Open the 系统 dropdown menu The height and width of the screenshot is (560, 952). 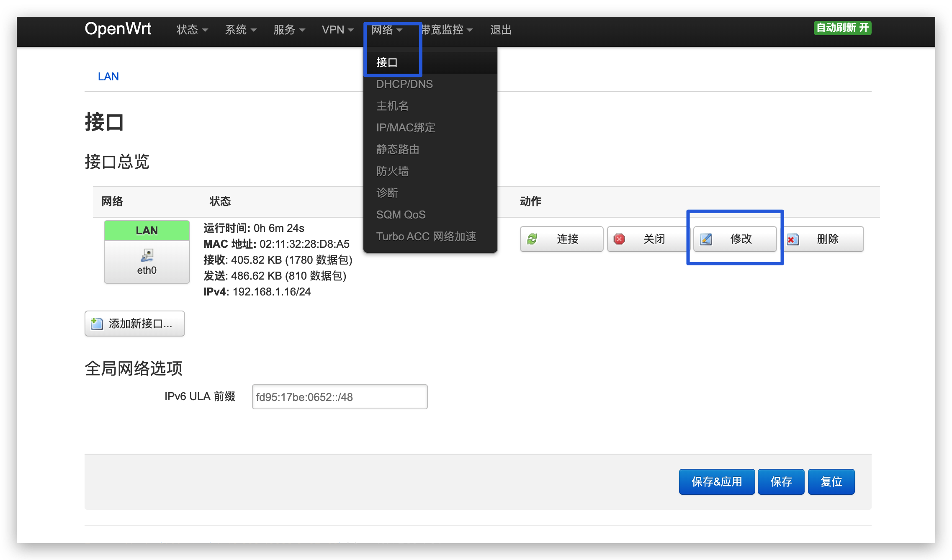coord(240,30)
